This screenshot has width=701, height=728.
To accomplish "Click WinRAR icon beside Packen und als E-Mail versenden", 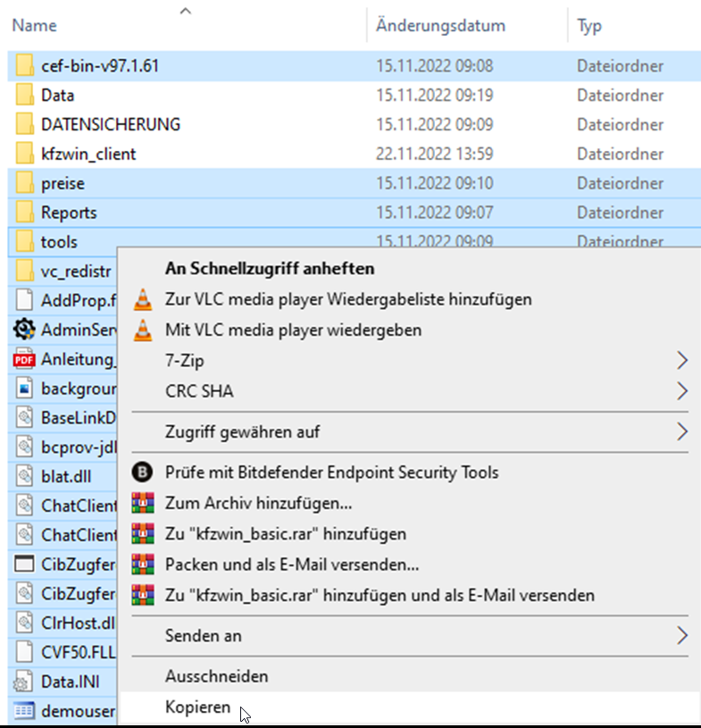I will click(x=143, y=565).
